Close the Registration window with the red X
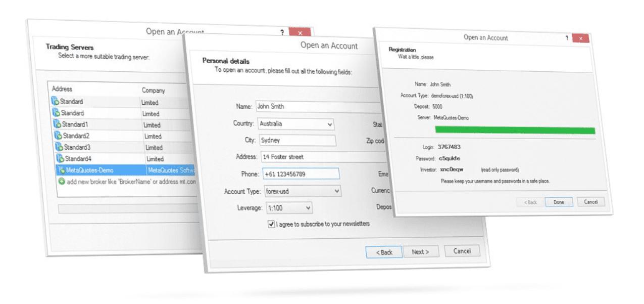Image resolution: width=644 pixels, height=304 pixels. tap(581, 38)
